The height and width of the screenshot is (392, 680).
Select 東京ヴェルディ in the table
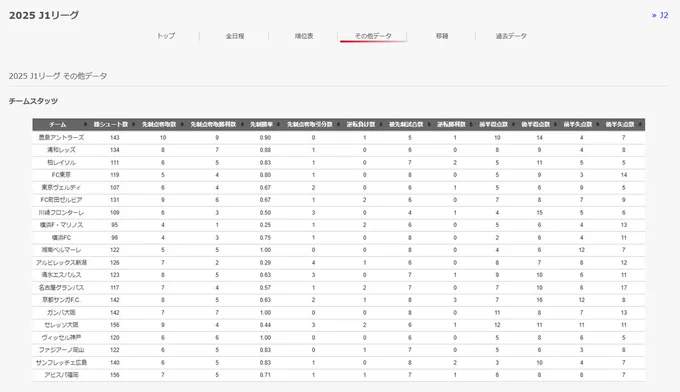[x=61, y=187]
